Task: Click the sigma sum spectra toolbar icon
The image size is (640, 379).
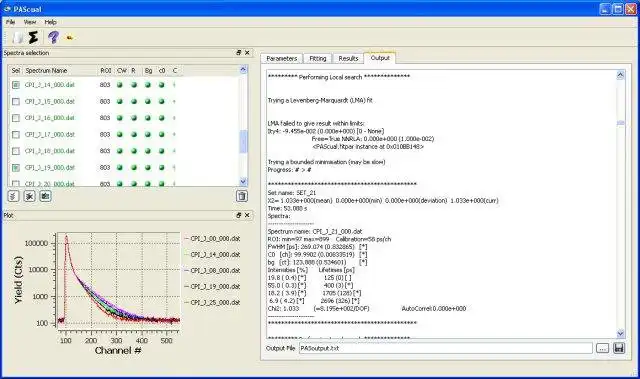Action: point(33,38)
